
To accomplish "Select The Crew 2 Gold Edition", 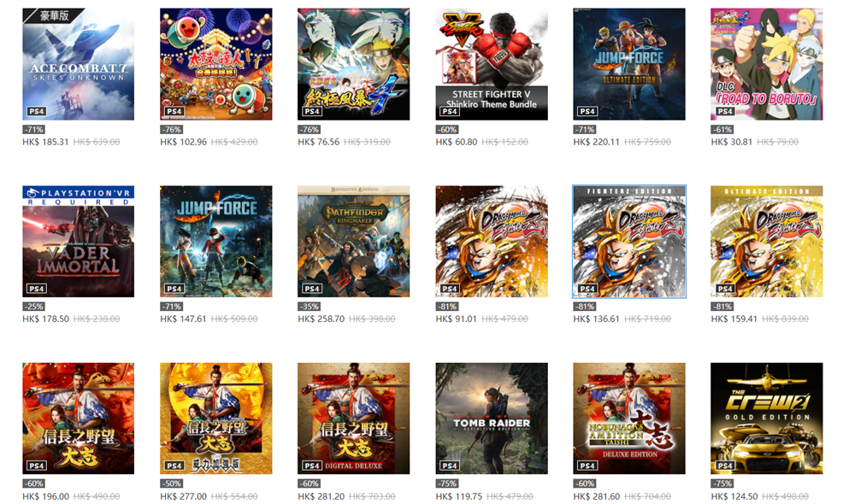I will (x=767, y=419).
